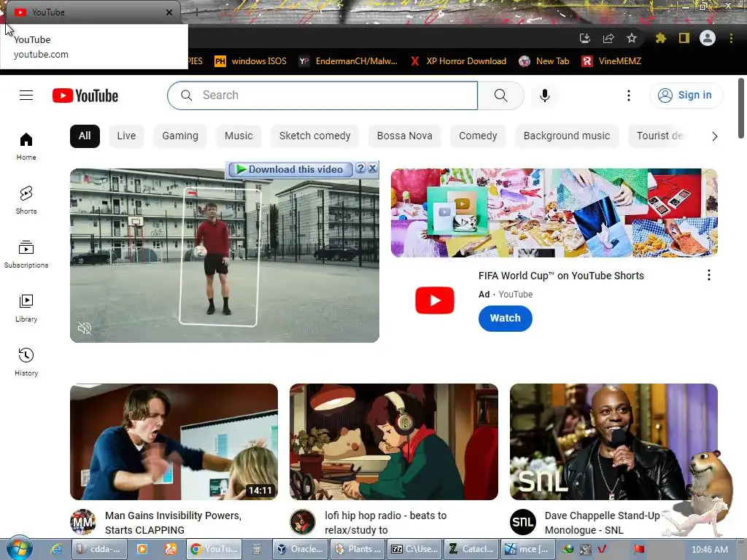Open the FIFA World Cup ad banner image
This screenshot has width=747, height=560.
click(x=554, y=213)
